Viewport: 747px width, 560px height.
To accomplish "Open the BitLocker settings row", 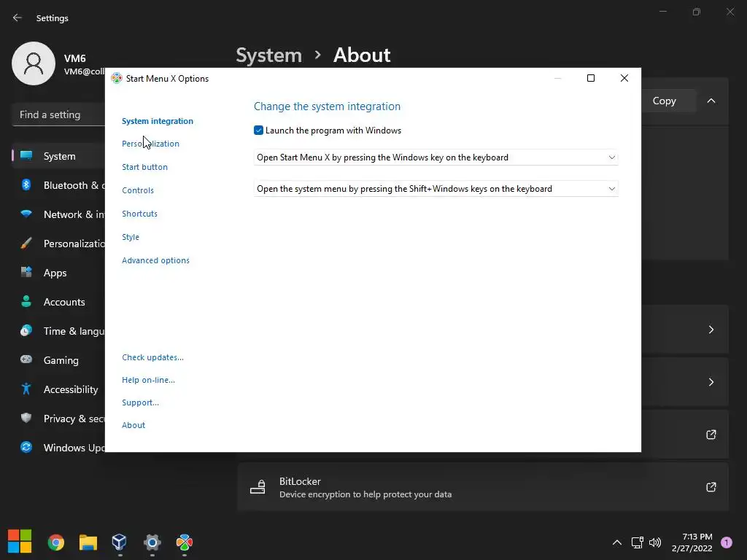I will click(x=483, y=487).
